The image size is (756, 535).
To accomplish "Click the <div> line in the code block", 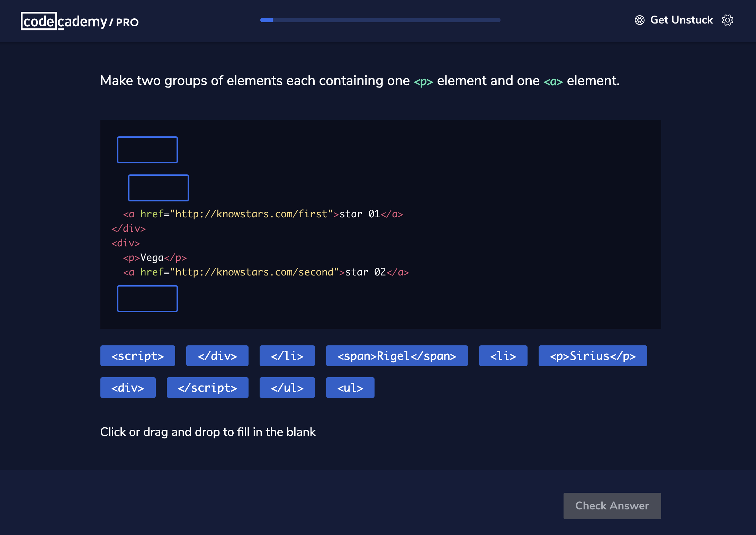I will click(126, 243).
